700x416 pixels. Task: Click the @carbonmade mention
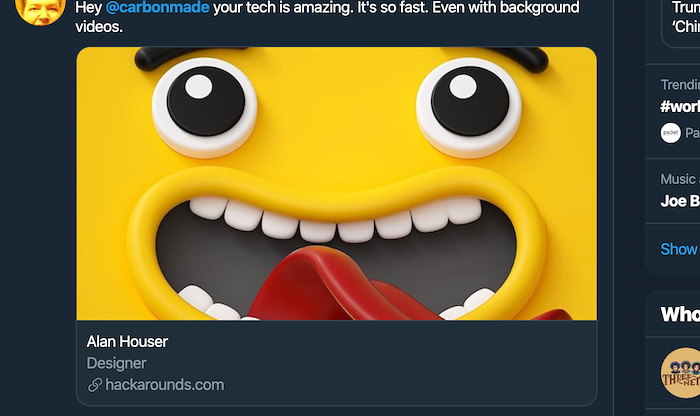point(157,7)
